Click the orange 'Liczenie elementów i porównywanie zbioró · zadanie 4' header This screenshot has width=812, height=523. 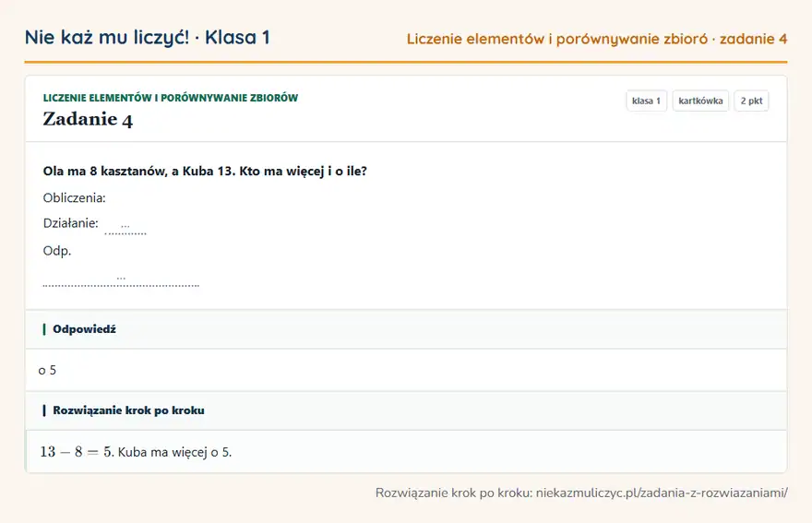597,39
